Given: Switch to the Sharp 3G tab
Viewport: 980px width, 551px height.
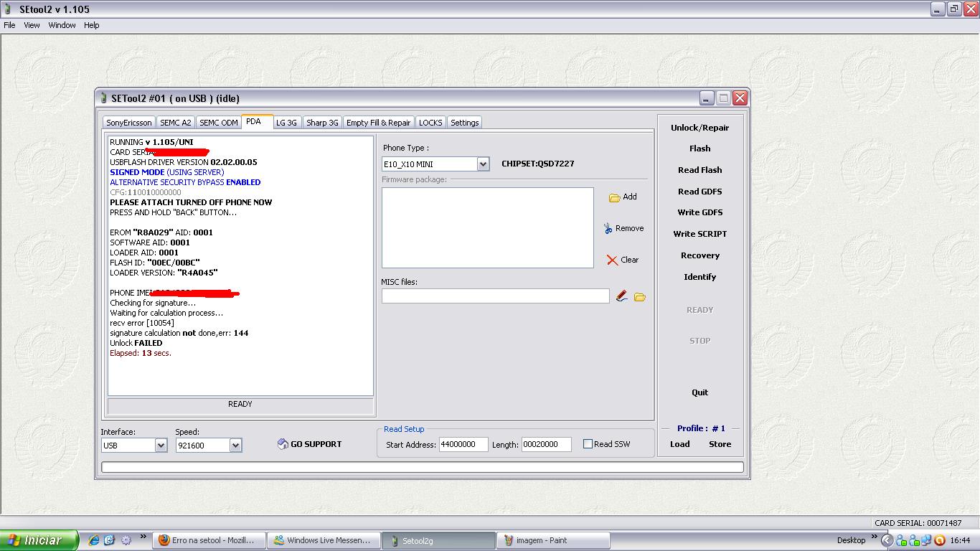Looking at the screenshot, I should click(x=322, y=123).
